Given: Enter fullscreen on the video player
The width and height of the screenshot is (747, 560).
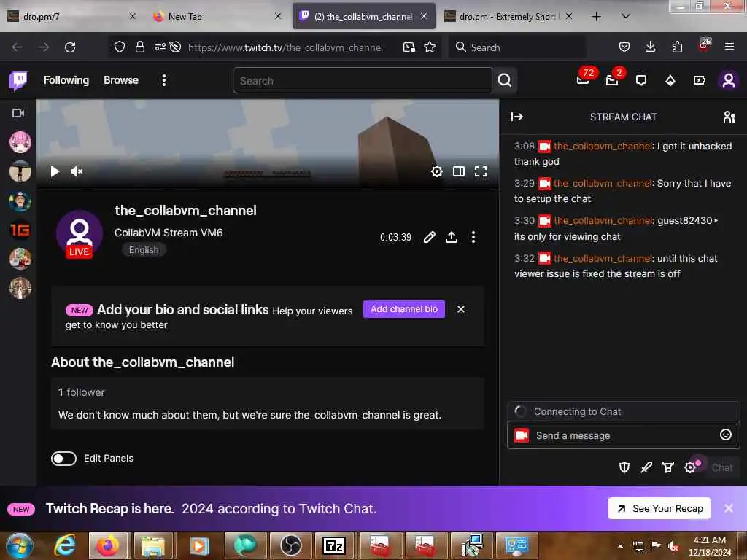Looking at the screenshot, I should point(481,171).
